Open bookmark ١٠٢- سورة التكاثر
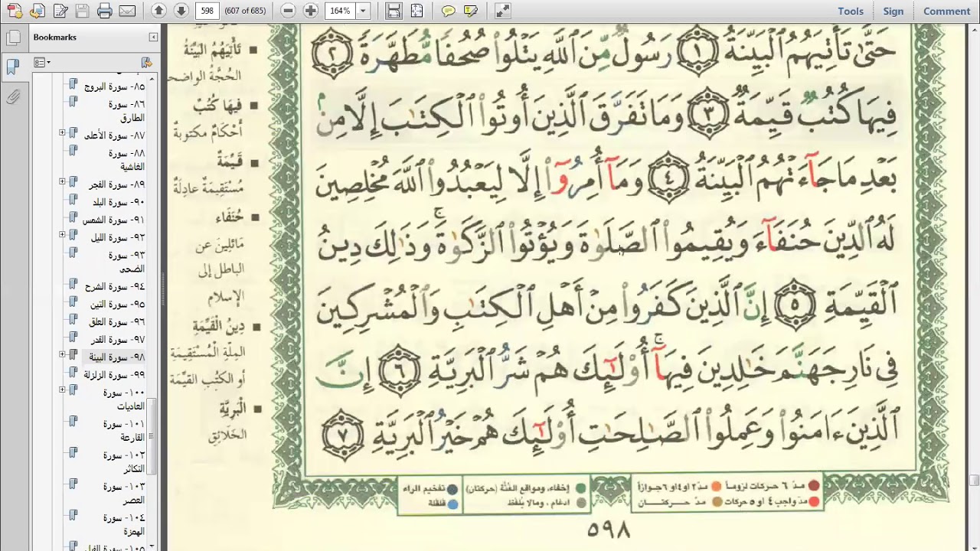This screenshot has height=551, width=980. [124, 462]
